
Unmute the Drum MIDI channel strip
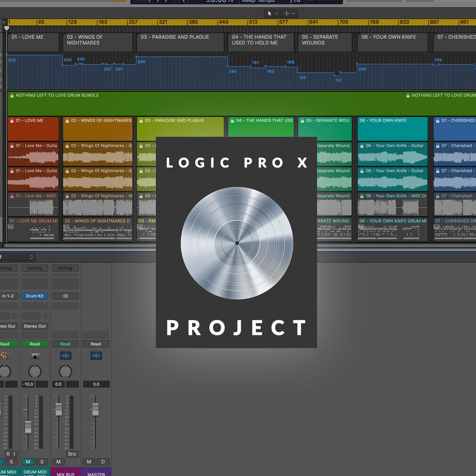pos(28,462)
